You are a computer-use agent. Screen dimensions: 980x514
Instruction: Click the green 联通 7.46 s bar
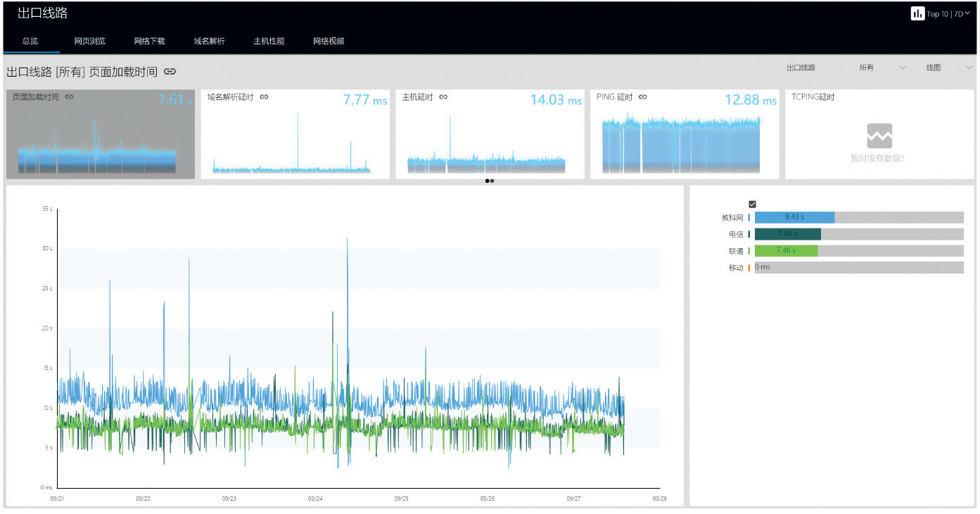pos(786,250)
